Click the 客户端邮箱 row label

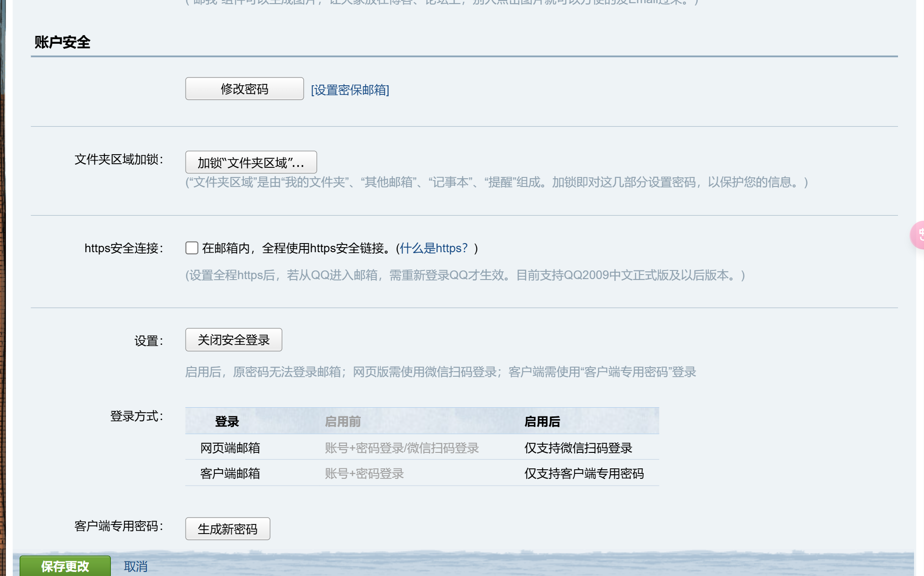pos(230,473)
